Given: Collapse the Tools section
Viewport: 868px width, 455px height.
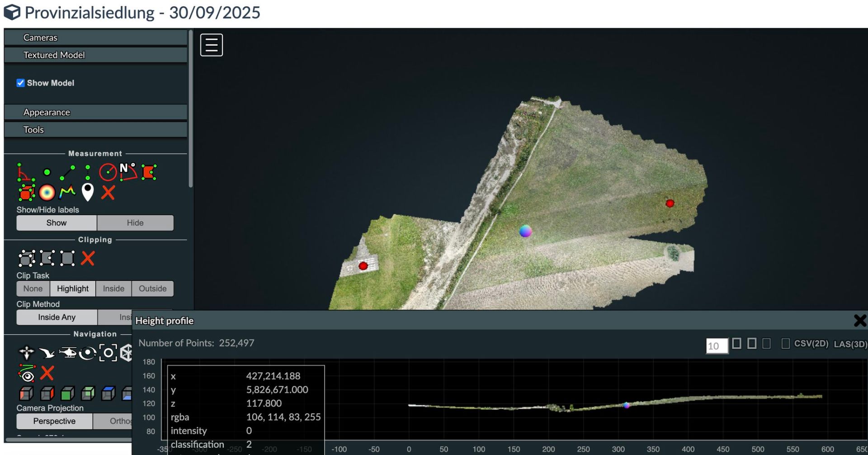Looking at the screenshot, I should 33,130.
